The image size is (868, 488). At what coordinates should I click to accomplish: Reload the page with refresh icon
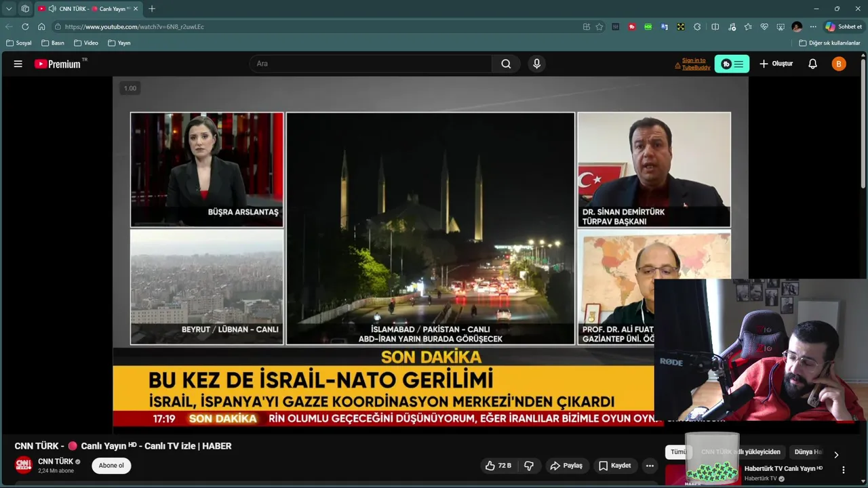(x=25, y=26)
